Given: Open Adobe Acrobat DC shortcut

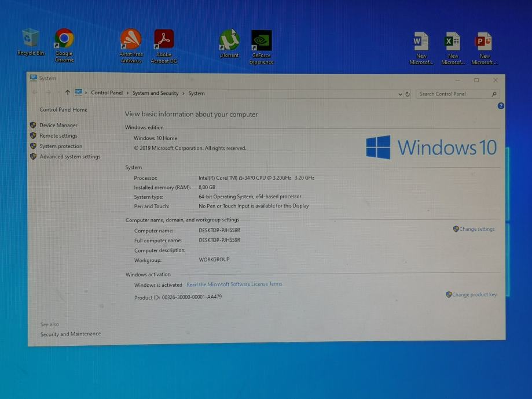Looking at the screenshot, I should [x=164, y=40].
